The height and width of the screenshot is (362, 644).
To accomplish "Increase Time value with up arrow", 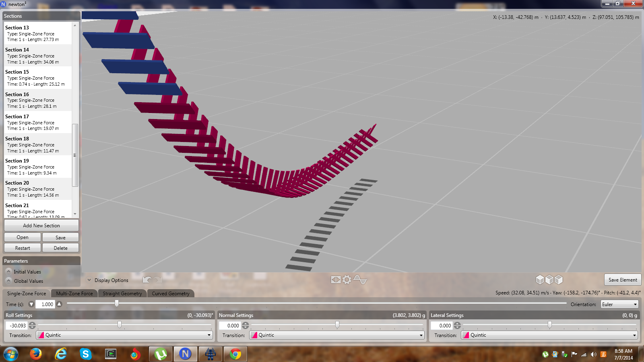I will tap(59, 304).
